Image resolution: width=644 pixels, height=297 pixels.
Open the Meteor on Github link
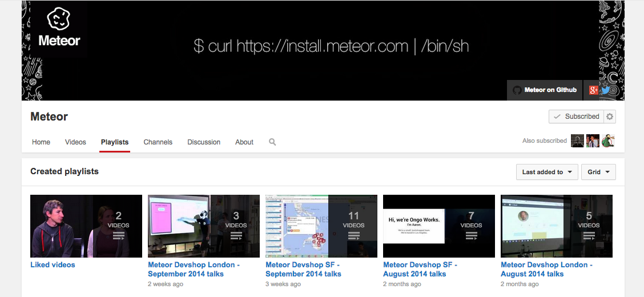(x=545, y=90)
